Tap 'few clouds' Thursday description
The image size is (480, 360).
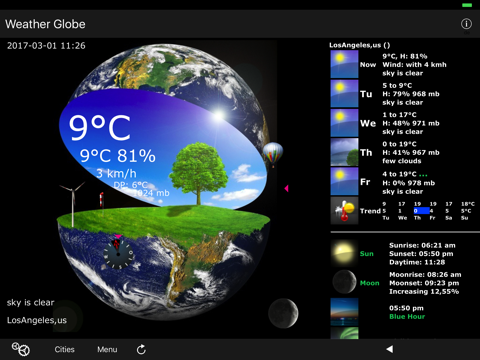(402, 161)
